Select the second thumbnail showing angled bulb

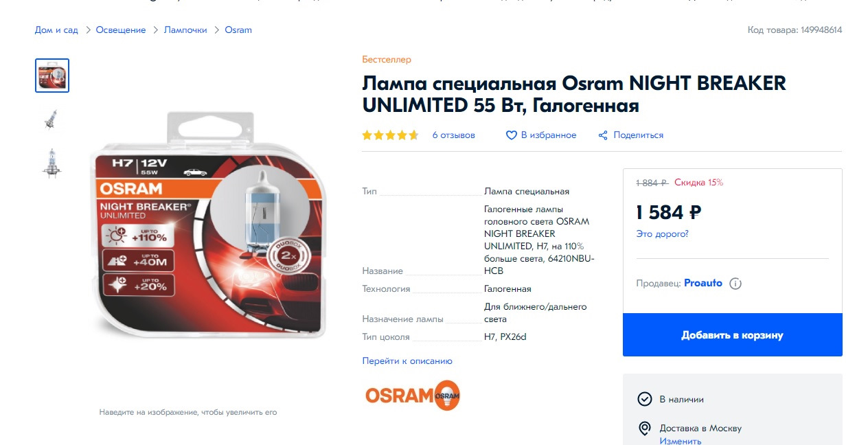[x=52, y=119]
